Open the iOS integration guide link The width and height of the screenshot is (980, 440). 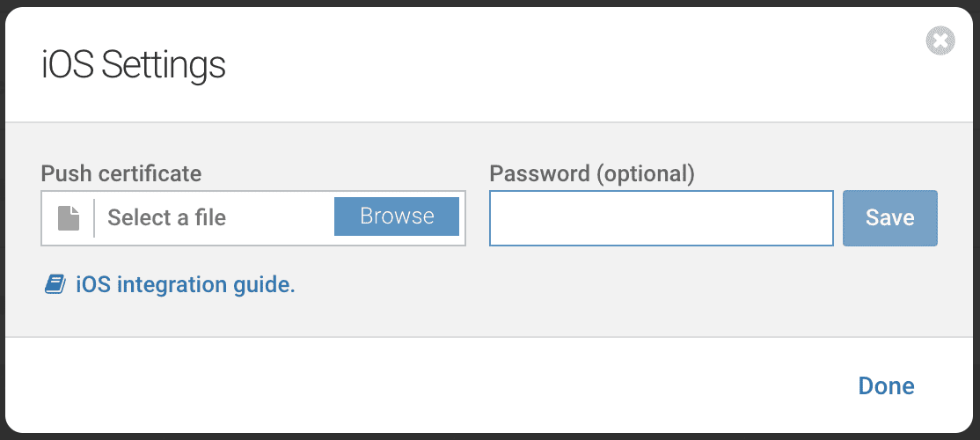coord(185,284)
